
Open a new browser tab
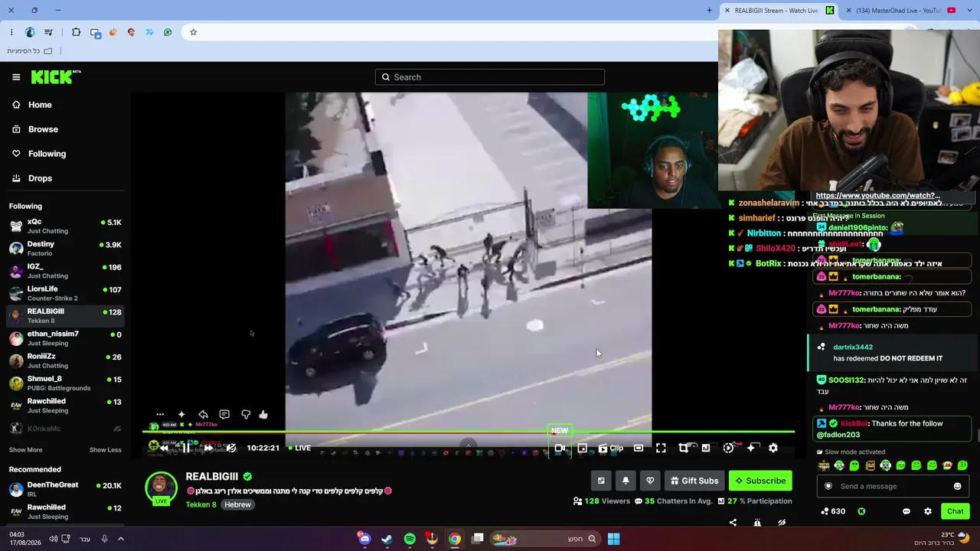point(710,10)
